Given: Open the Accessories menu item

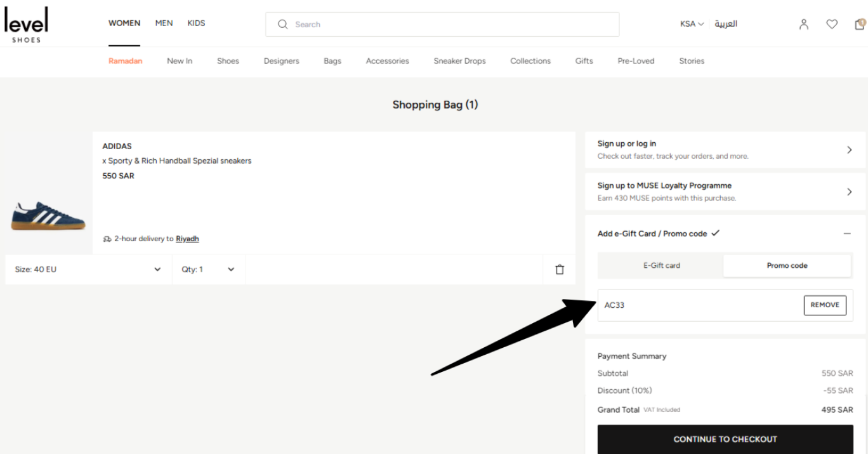Looking at the screenshot, I should (x=388, y=61).
